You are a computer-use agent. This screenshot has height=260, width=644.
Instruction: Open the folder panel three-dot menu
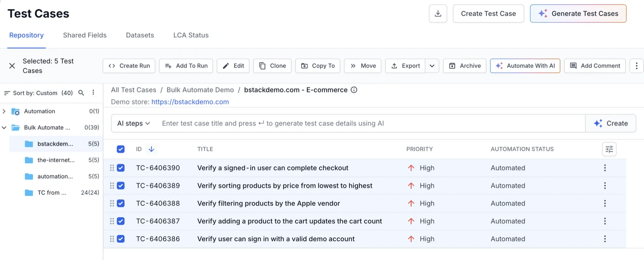(x=93, y=92)
